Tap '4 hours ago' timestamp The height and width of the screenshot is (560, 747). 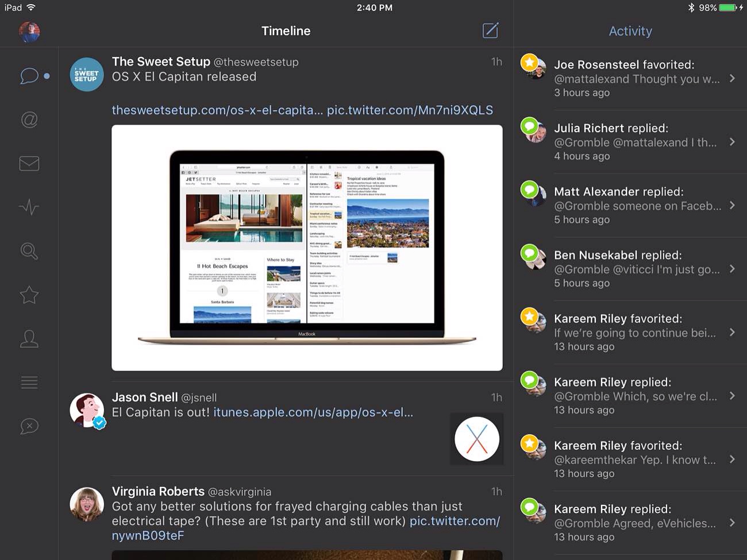tap(582, 156)
